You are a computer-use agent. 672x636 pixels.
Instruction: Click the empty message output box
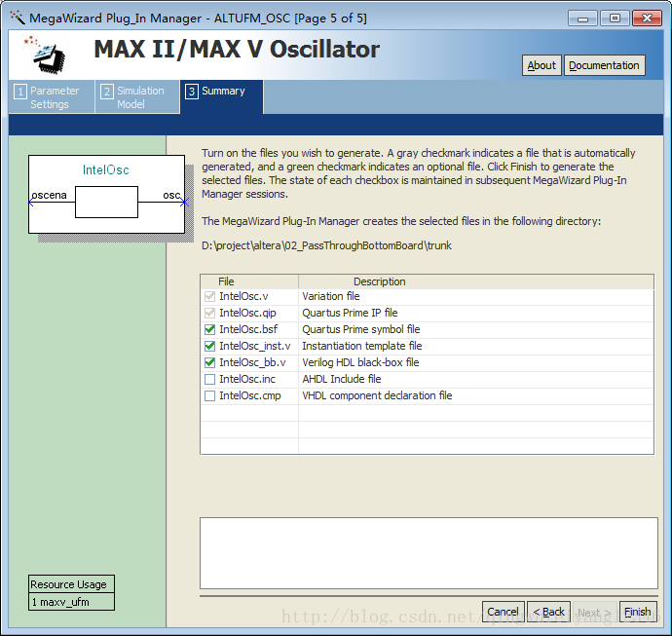click(x=429, y=553)
